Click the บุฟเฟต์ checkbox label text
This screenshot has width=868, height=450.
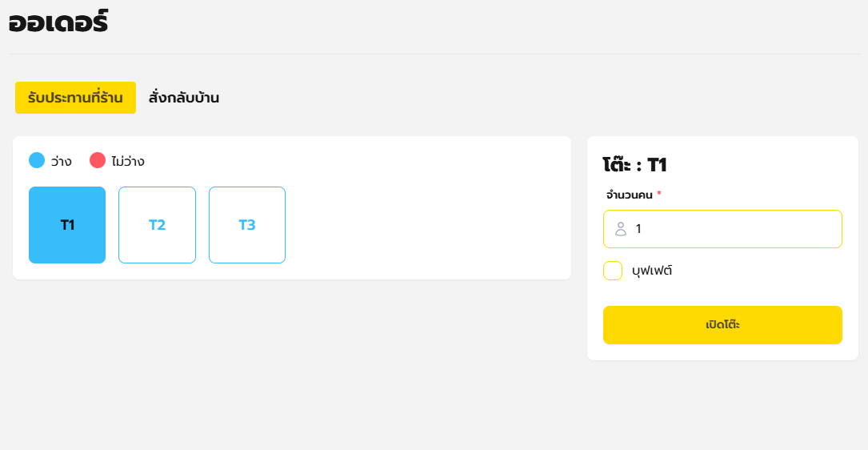point(651,271)
